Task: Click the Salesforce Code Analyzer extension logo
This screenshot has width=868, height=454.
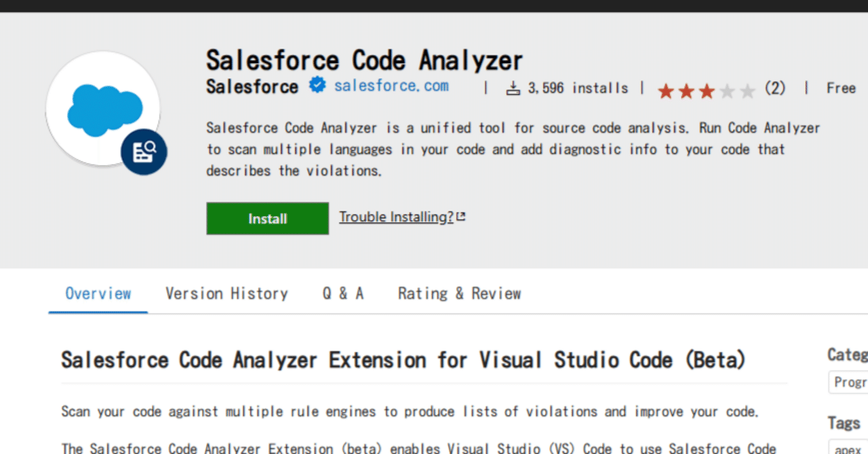Action: click(103, 108)
